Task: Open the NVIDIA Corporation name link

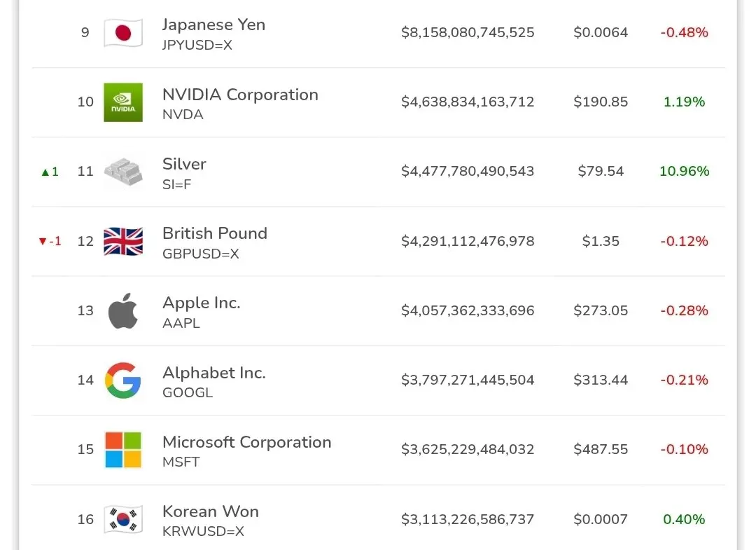Action: coord(240,95)
